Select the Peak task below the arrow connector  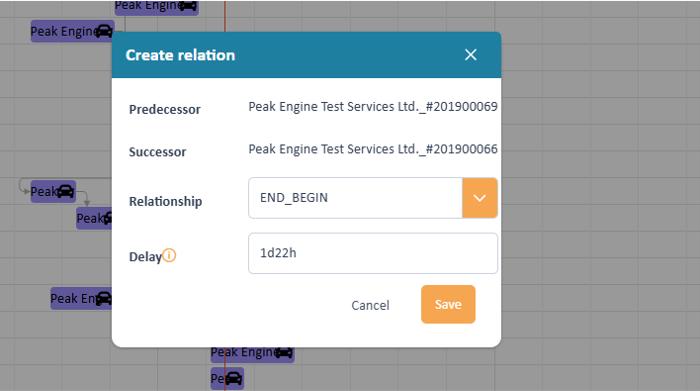[x=94, y=218]
